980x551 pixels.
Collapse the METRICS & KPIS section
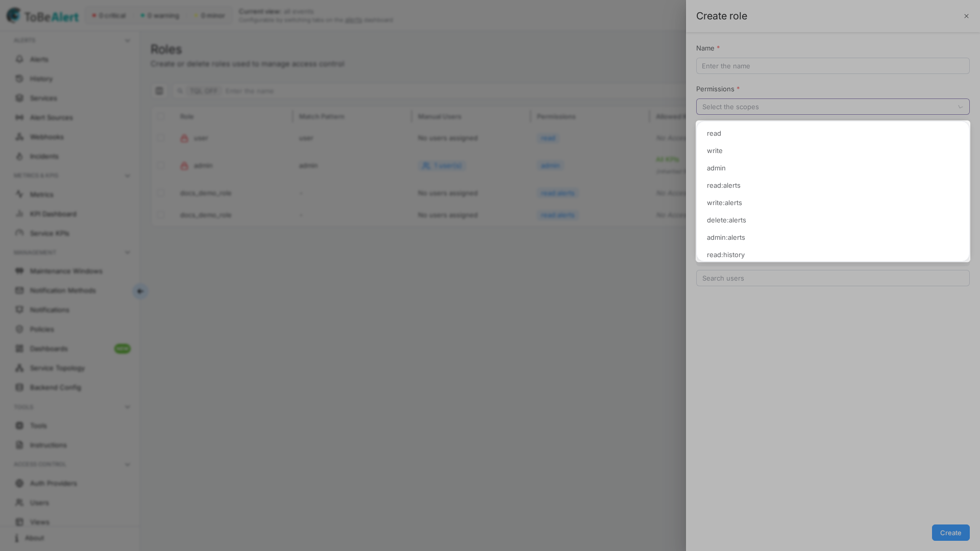pos(128,176)
